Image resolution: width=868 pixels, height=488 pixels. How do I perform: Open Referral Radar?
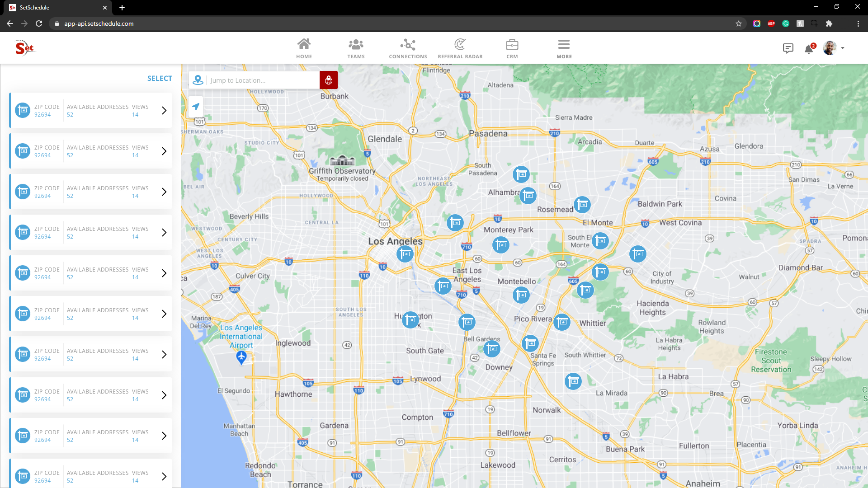coord(460,48)
